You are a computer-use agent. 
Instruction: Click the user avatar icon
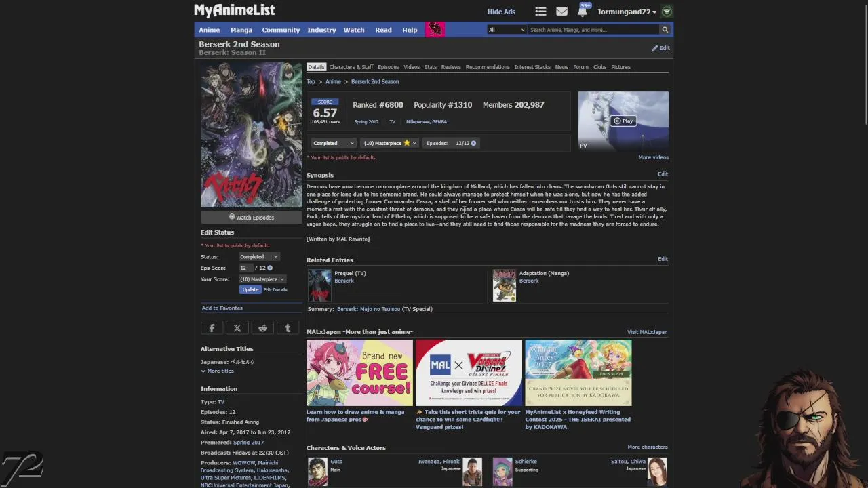pos(667,12)
